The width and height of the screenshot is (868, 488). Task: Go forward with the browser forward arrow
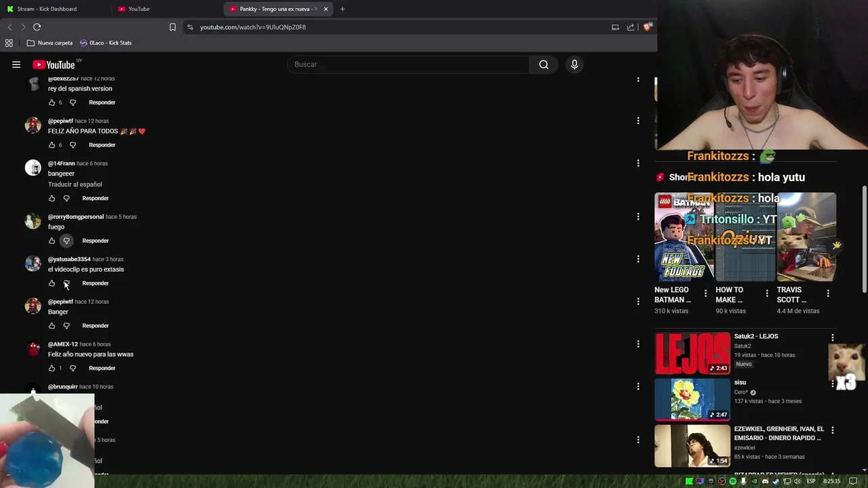click(23, 27)
